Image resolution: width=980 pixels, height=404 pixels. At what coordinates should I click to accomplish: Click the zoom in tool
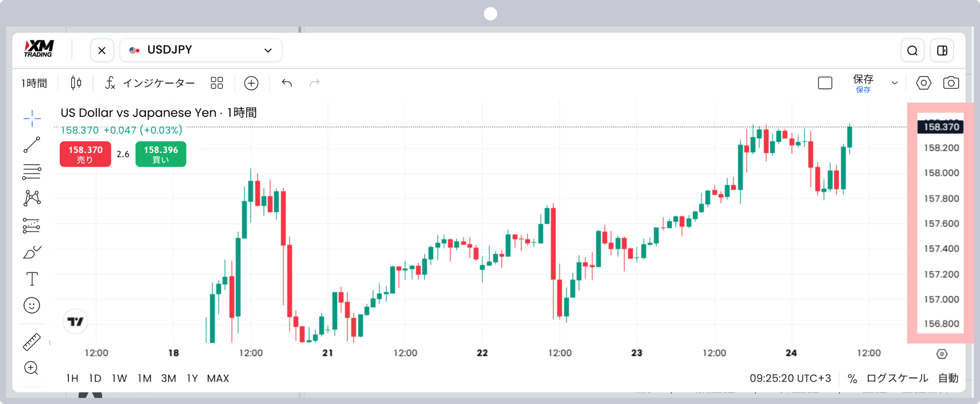(x=32, y=368)
